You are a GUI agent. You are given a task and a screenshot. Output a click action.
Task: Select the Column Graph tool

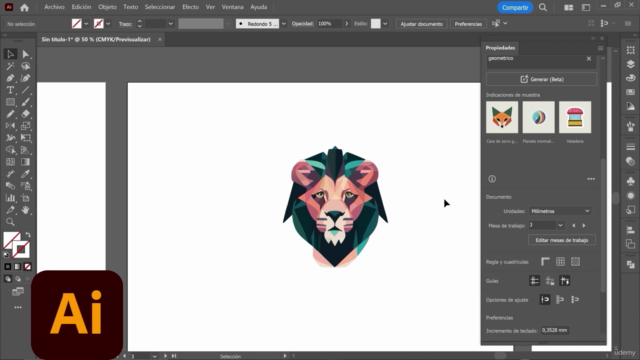10,198
